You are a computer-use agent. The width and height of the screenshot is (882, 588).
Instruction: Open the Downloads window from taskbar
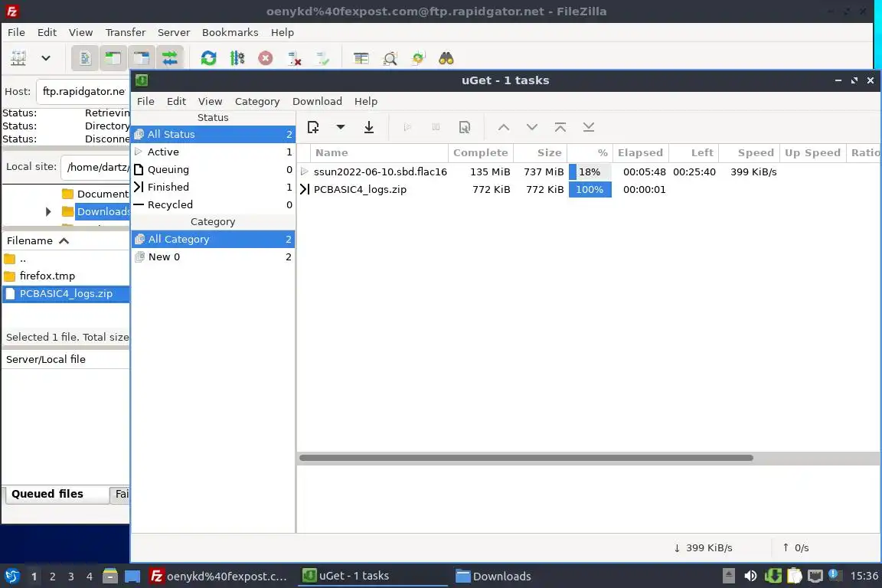(x=494, y=577)
